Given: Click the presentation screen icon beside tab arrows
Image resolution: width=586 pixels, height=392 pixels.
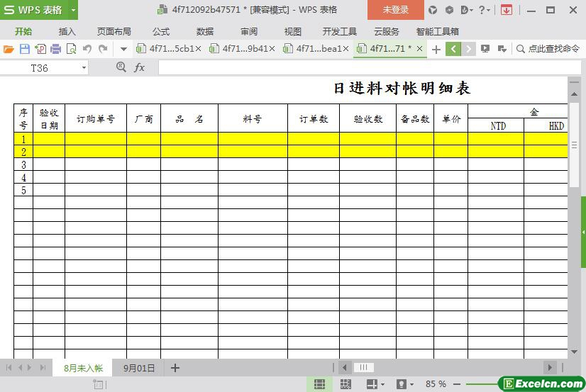Looking at the screenshot, I should point(485,49).
